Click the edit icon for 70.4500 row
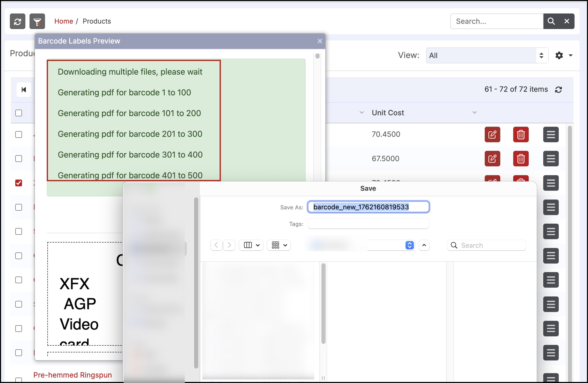This screenshot has height=383, width=588. tap(492, 134)
